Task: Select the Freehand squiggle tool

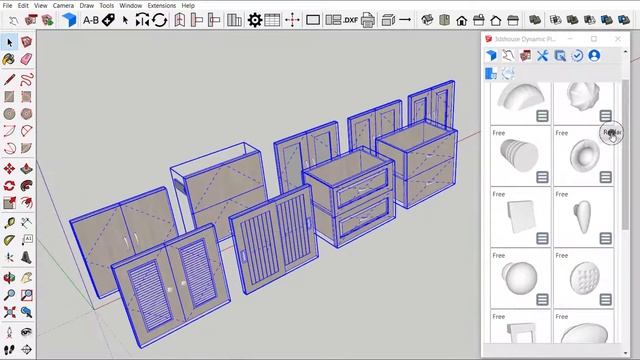Action: tap(26, 79)
